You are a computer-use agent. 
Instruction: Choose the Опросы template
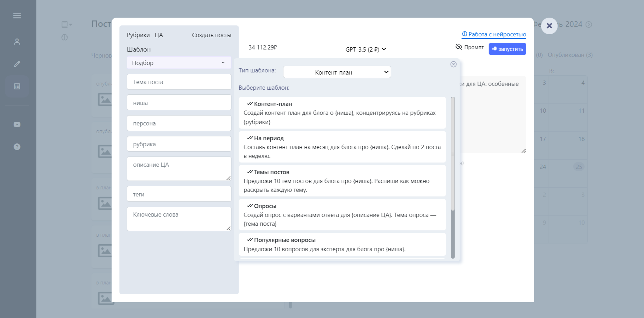(x=342, y=214)
